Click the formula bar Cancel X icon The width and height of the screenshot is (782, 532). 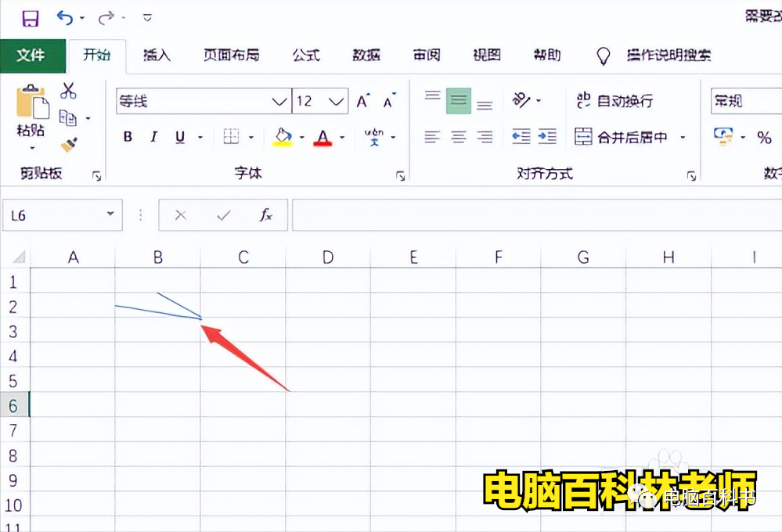181,215
